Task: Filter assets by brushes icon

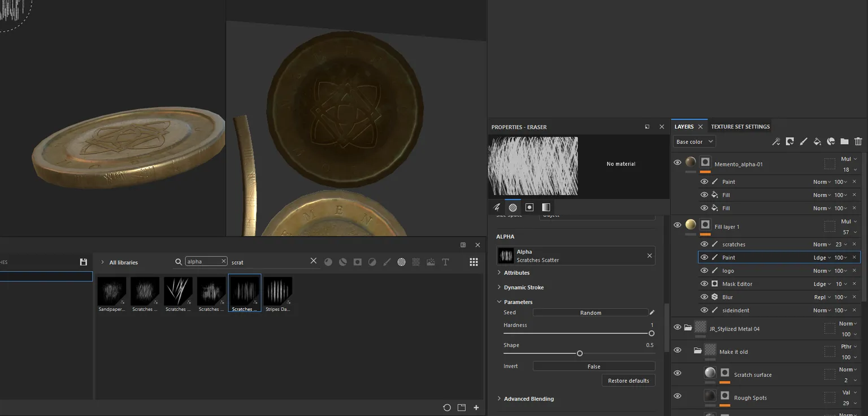Action: click(x=387, y=262)
